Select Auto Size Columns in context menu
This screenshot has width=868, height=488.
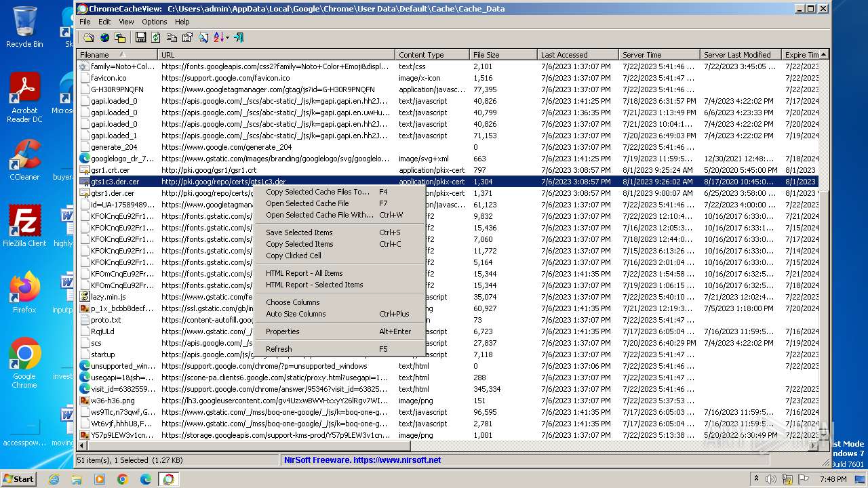pos(340,314)
